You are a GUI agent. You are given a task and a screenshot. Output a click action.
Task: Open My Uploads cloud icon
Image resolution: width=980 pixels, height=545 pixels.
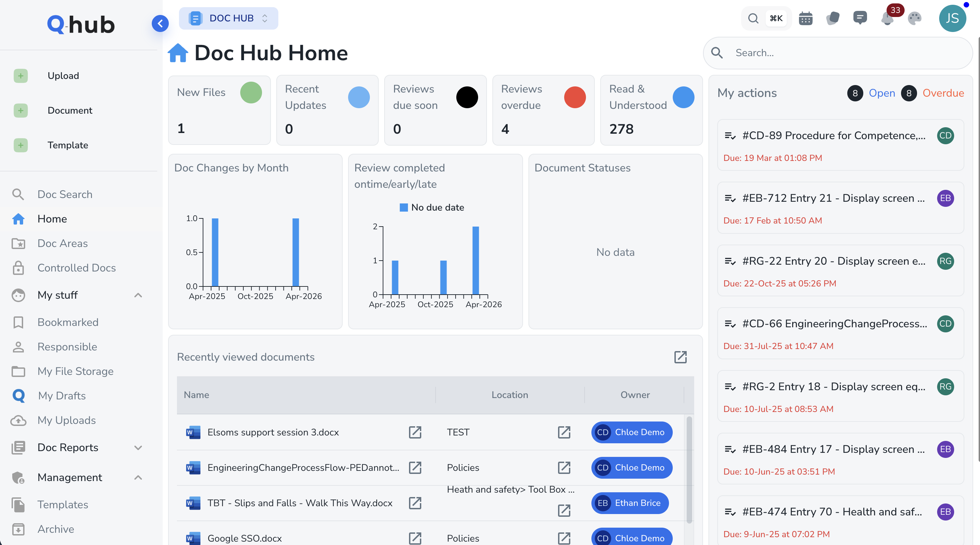click(x=19, y=420)
